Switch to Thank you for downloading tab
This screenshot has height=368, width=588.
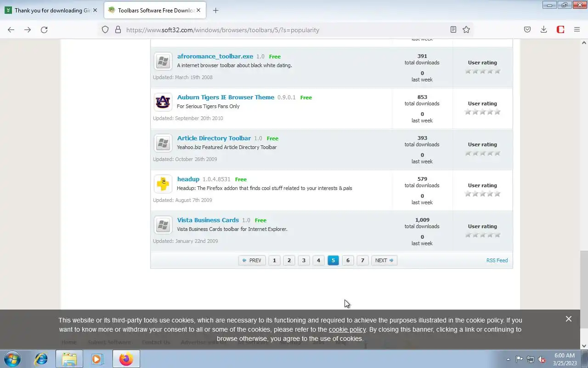(x=51, y=10)
